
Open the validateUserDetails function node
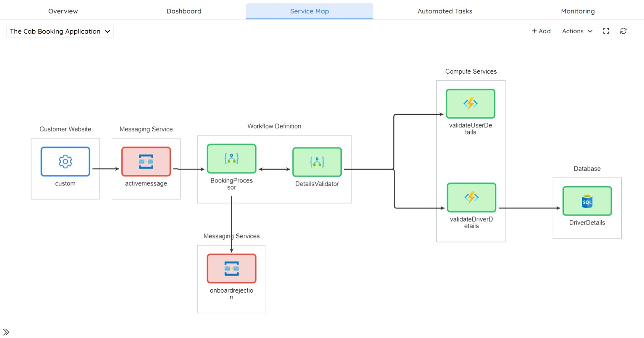click(470, 103)
